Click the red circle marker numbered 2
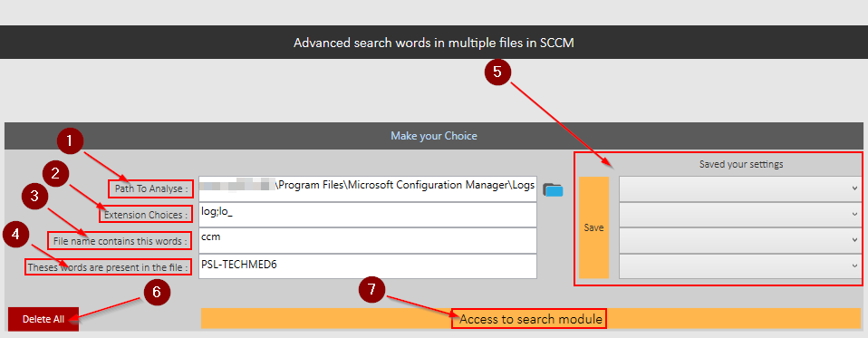 click(x=54, y=173)
